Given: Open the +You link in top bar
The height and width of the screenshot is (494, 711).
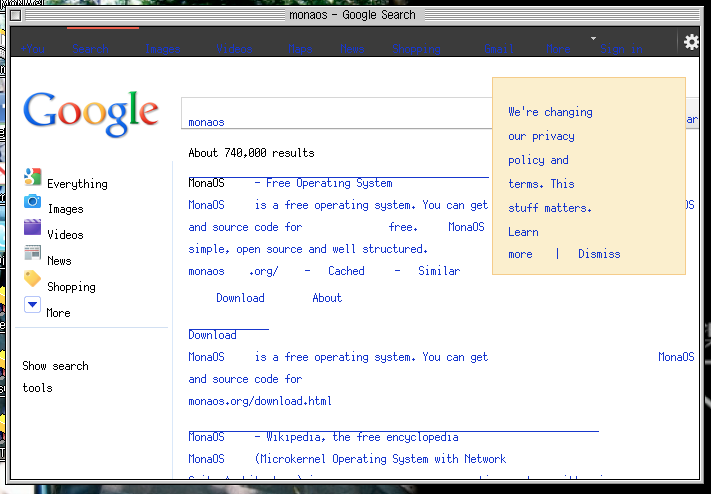Looking at the screenshot, I should 33,49.
